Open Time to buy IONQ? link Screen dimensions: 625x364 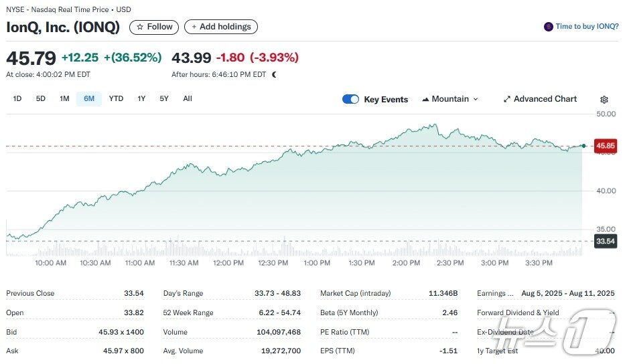pyautogui.click(x=587, y=26)
